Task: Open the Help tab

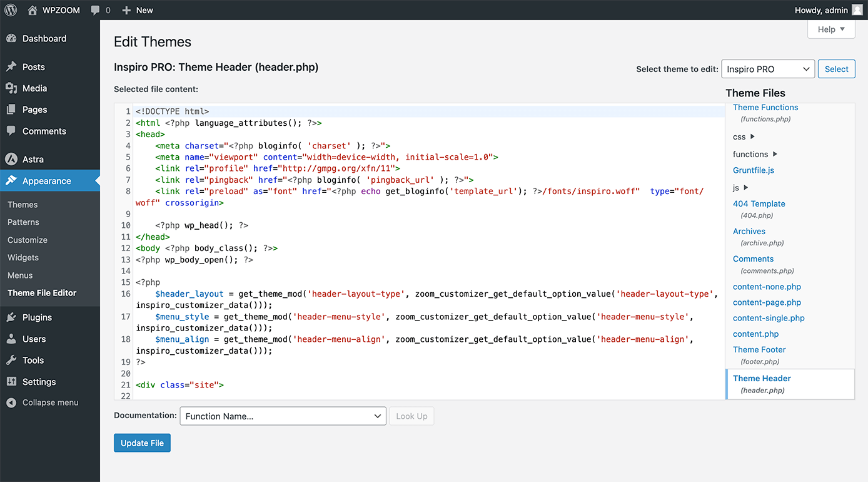Action: 831,29
